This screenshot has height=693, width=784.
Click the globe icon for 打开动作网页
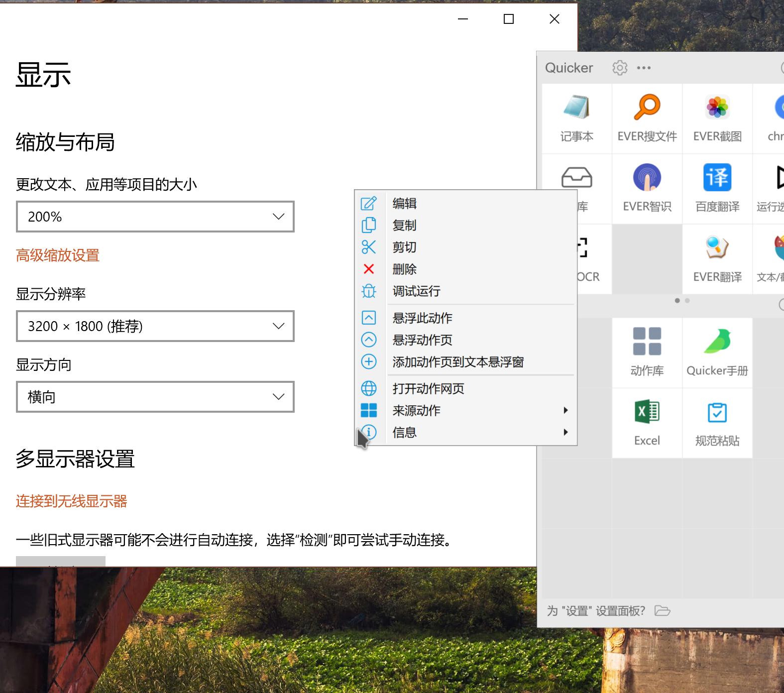[x=369, y=388]
